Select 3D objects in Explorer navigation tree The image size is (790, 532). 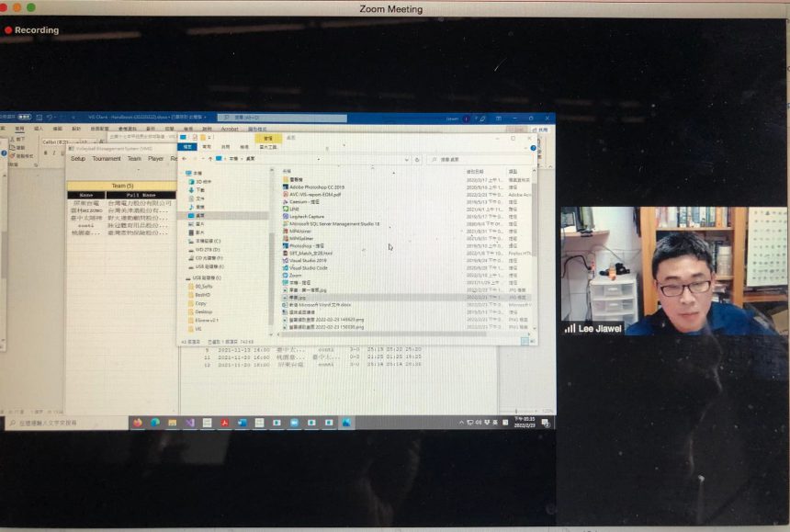click(200, 181)
